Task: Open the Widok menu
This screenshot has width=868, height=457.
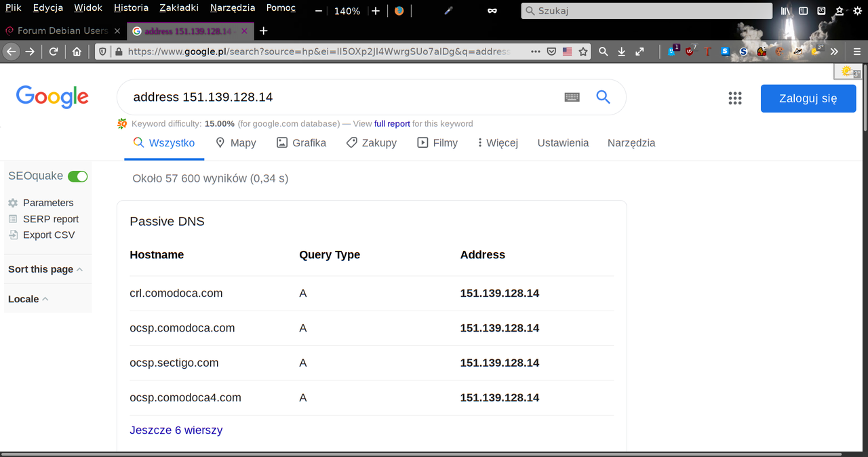Action: pos(88,8)
